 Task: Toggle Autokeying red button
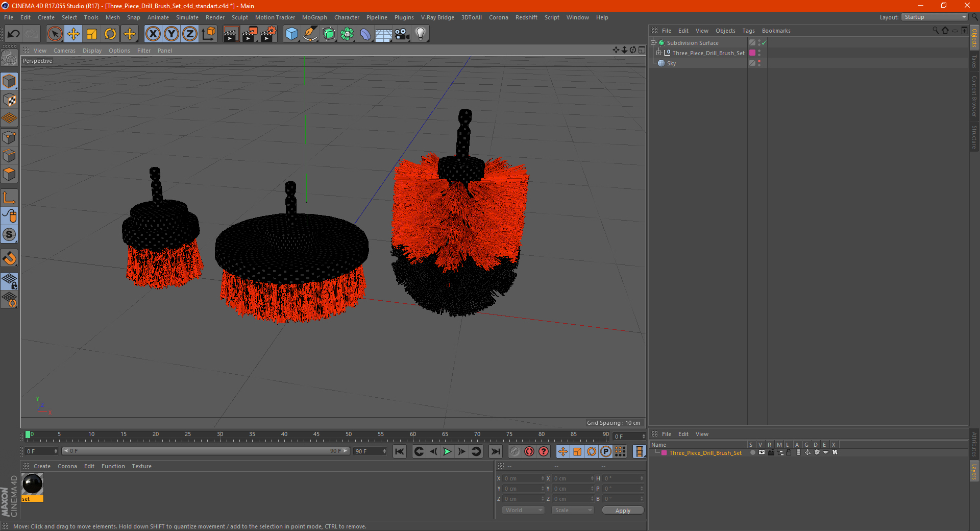click(529, 451)
